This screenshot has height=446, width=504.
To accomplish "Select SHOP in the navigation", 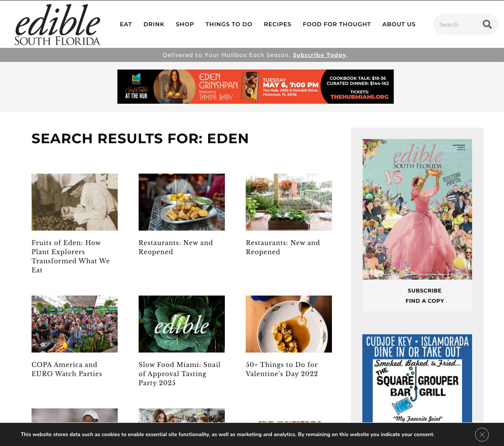I will pyautogui.click(x=185, y=24).
